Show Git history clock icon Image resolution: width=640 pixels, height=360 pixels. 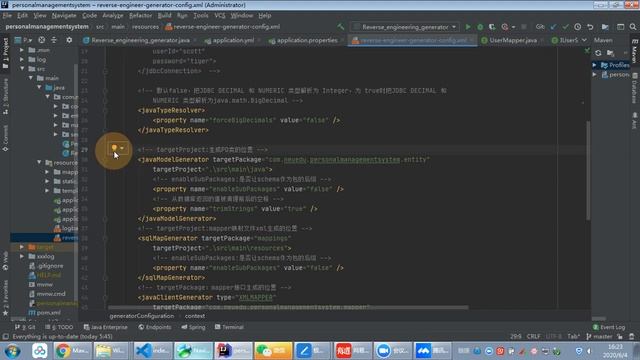click(578, 27)
